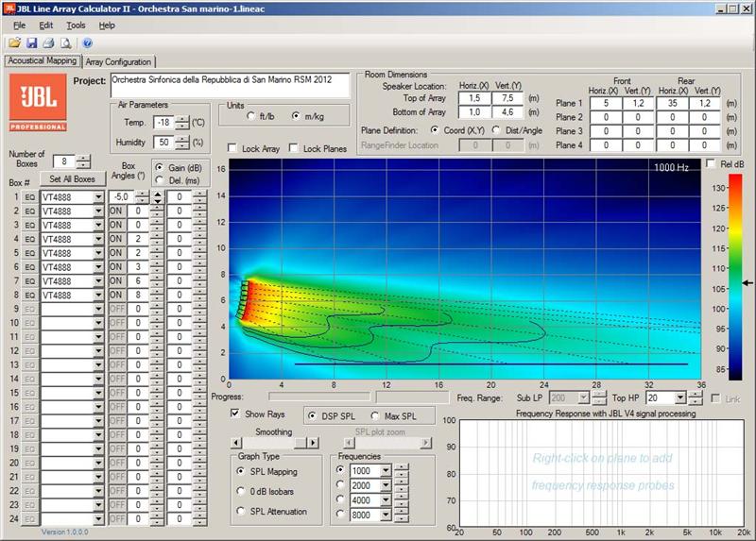Click Plane 1 Rear Horiz field 35
The width and height of the screenshot is (756, 541).
(x=672, y=103)
